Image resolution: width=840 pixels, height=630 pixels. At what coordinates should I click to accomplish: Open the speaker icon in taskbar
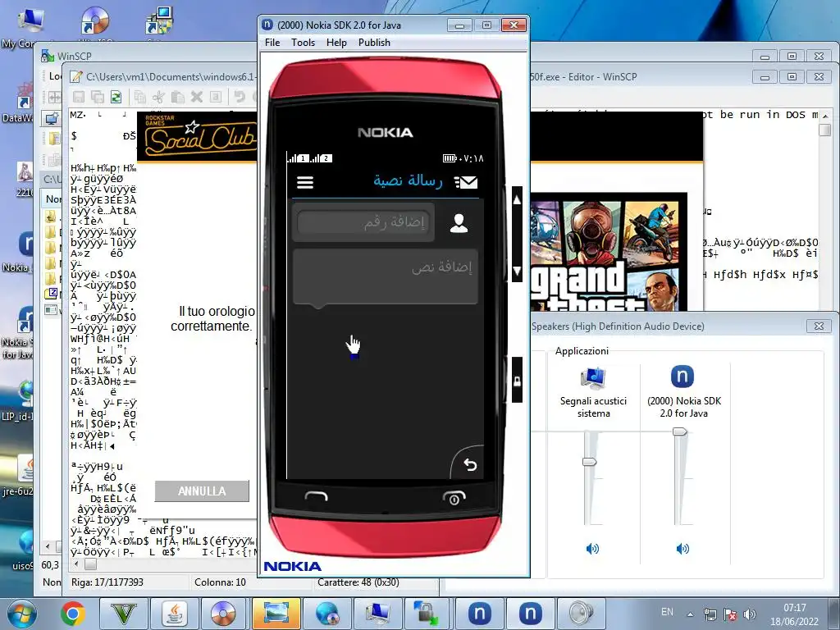tap(582, 614)
